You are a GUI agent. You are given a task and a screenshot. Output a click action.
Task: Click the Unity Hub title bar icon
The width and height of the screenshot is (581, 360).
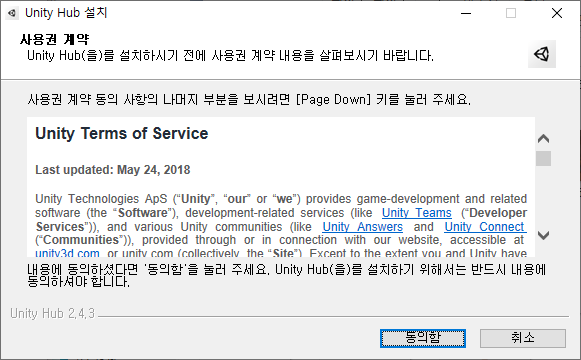[12, 13]
